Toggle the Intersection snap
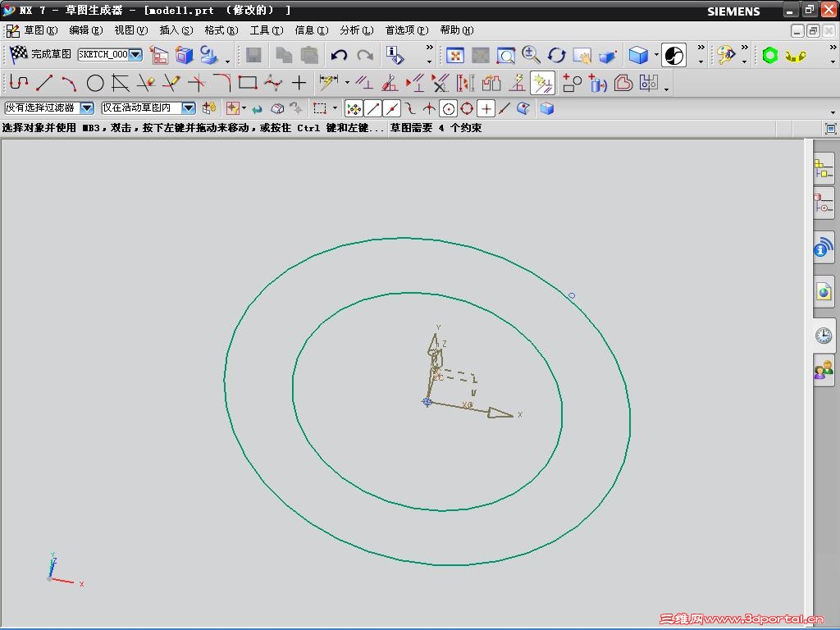The height and width of the screenshot is (630, 840). pyautogui.click(x=429, y=109)
